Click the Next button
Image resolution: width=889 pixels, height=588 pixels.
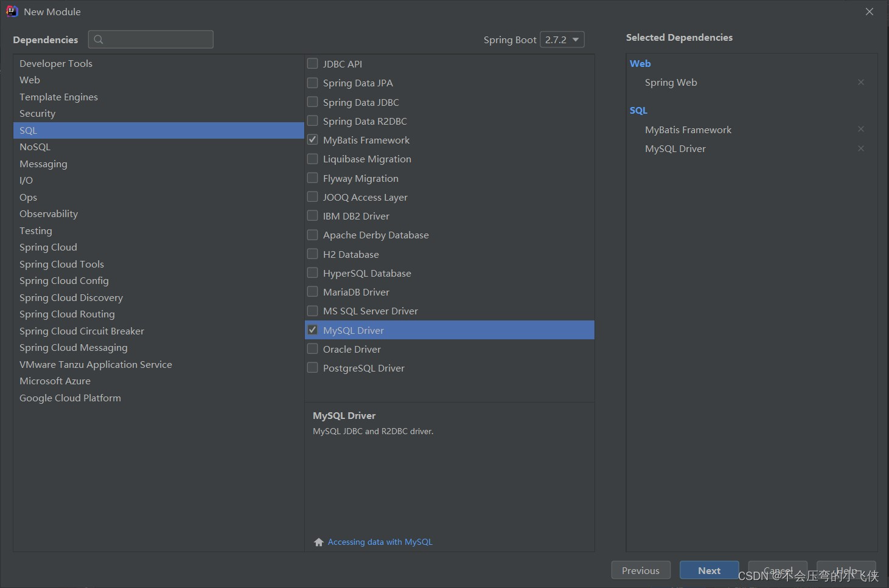(x=709, y=570)
